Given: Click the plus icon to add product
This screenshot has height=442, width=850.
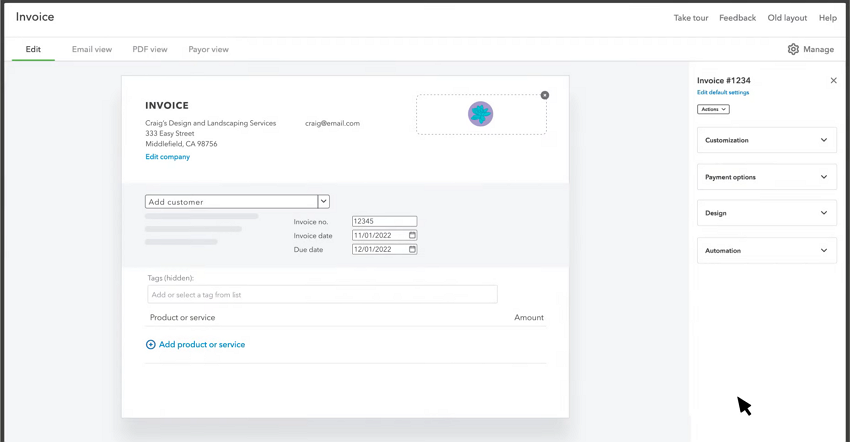Looking at the screenshot, I should [x=151, y=345].
